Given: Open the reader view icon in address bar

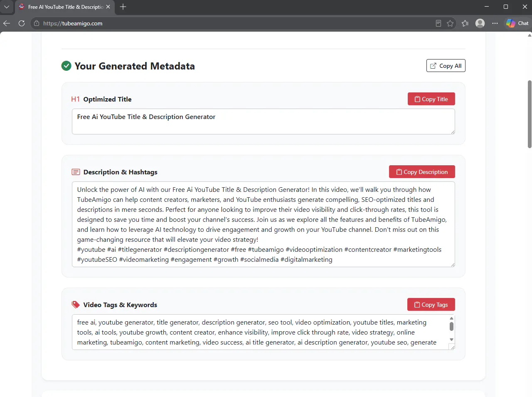Looking at the screenshot, I should point(438,23).
